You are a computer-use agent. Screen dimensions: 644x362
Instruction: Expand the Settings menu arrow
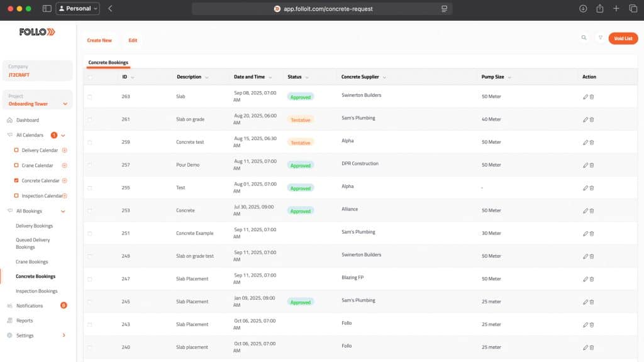click(64, 336)
